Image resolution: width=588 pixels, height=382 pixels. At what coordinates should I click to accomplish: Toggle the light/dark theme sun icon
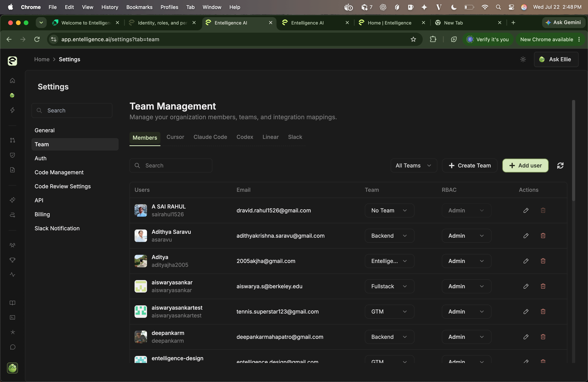coord(523,59)
